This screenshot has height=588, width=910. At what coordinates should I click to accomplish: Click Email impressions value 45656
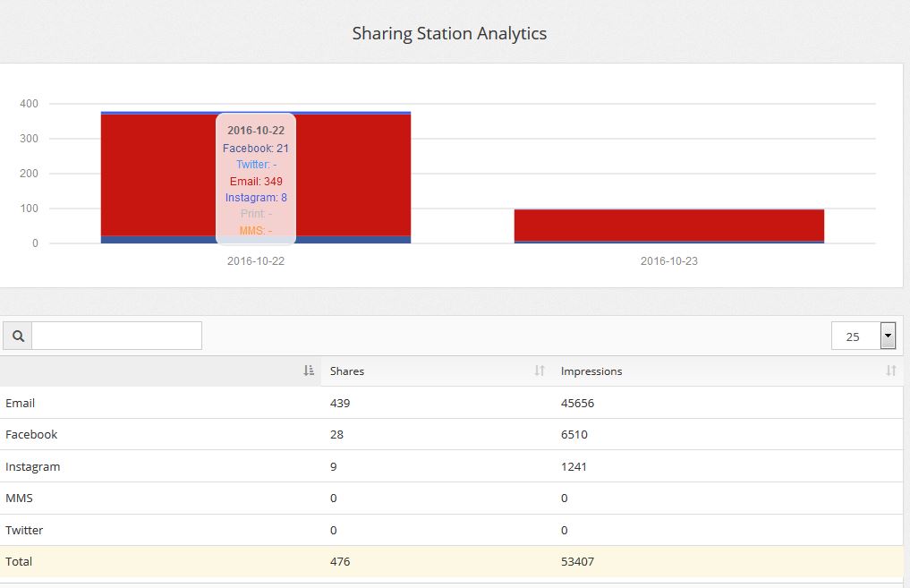(x=577, y=403)
